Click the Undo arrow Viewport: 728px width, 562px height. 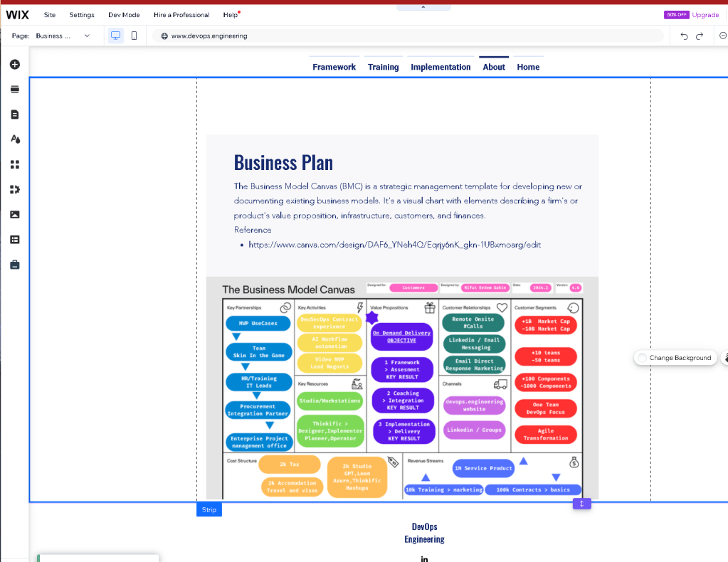(684, 36)
